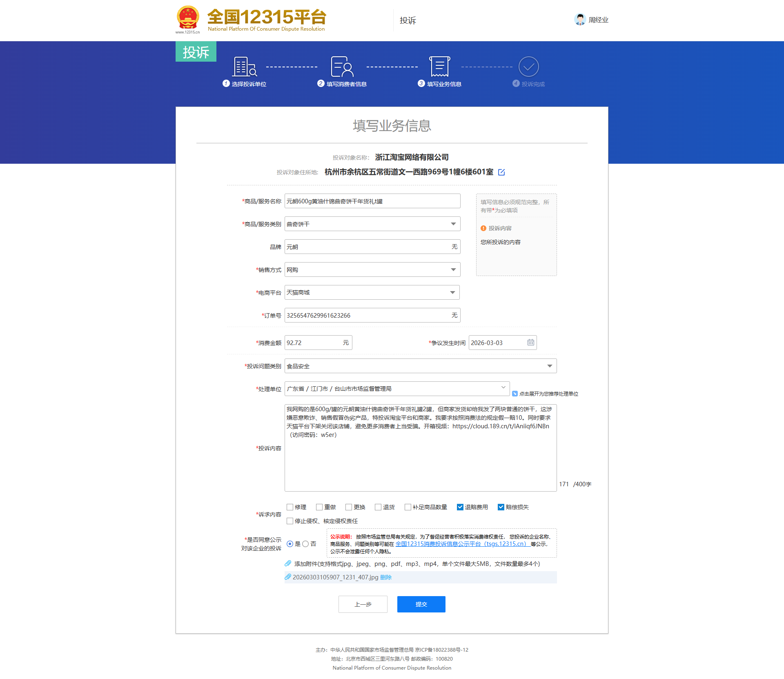Select the 否 radio button

click(x=305, y=544)
